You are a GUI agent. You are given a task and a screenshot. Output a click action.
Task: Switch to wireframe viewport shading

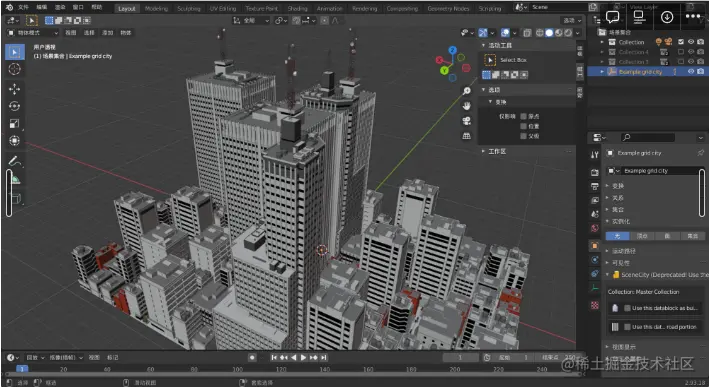[x=539, y=33]
